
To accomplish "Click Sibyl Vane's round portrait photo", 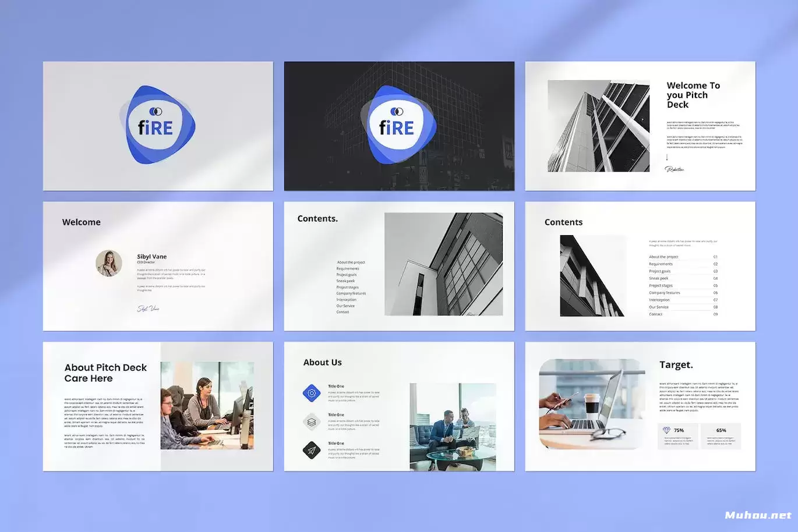I will click(109, 263).
